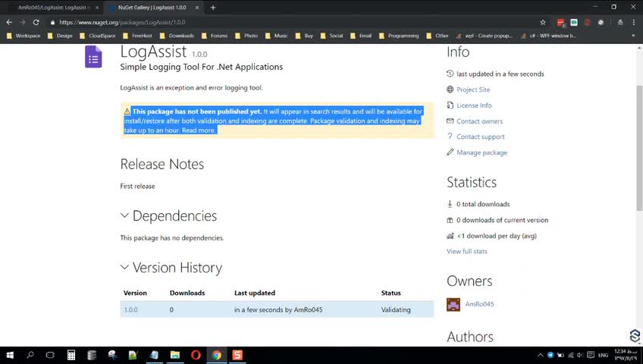Click the ENG language indicator
The height and width of the screenshot is (364, 643).
pos(604,356)
